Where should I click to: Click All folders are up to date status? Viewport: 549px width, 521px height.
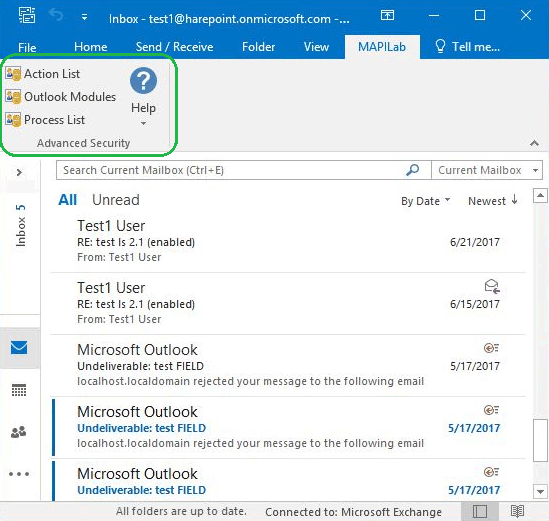pos(181,511)
